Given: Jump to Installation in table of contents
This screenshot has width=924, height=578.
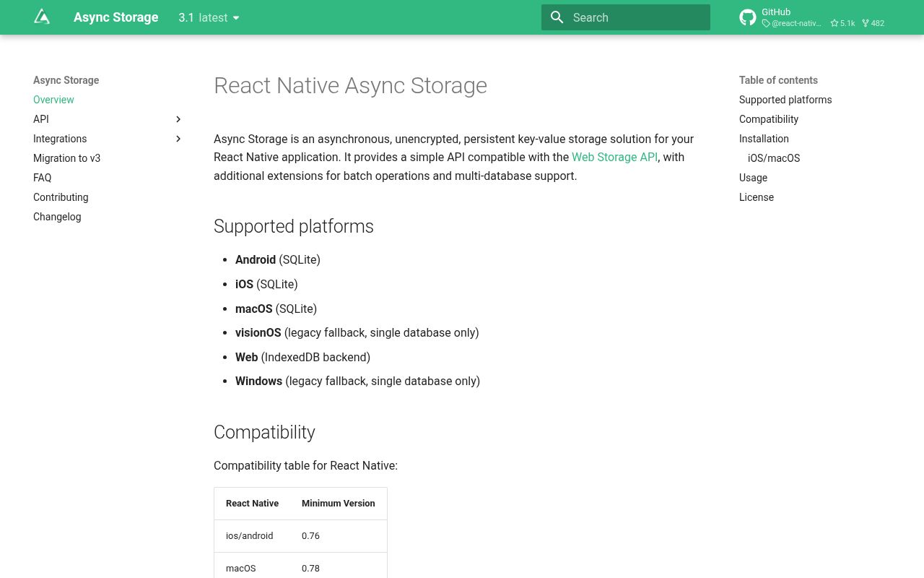Looking at the screenshot, I should coord(764,139).
